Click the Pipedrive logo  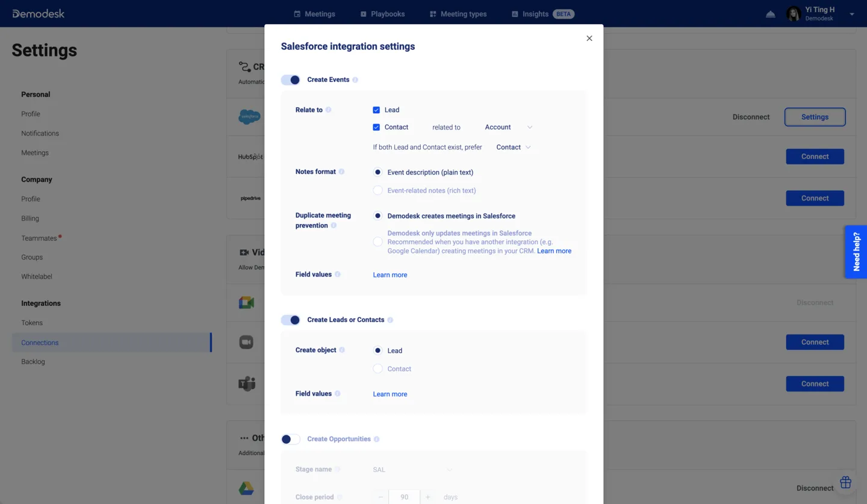(250, 198)
